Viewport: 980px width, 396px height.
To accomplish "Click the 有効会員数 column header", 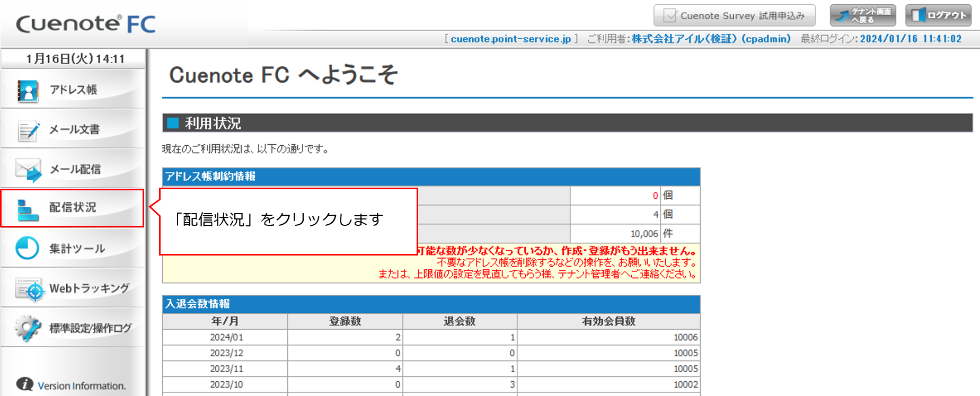I will 608,321.
